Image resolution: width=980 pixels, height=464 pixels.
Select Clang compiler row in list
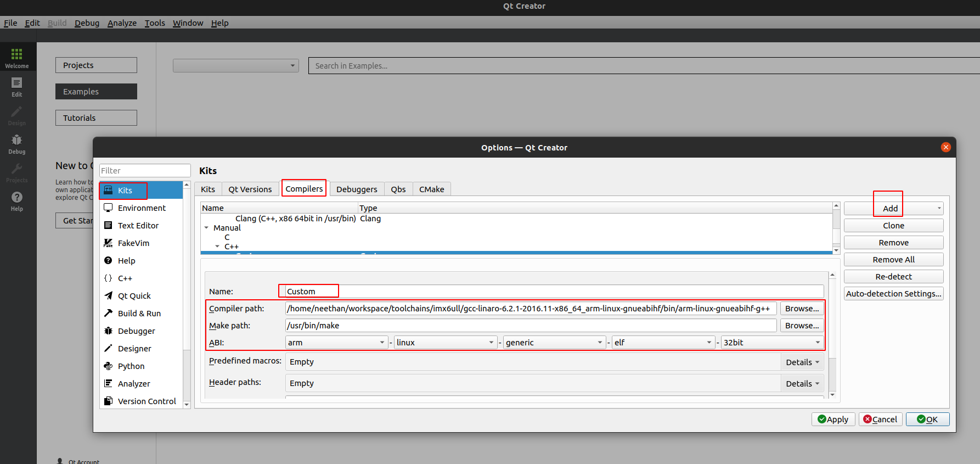tap(516, 218)
